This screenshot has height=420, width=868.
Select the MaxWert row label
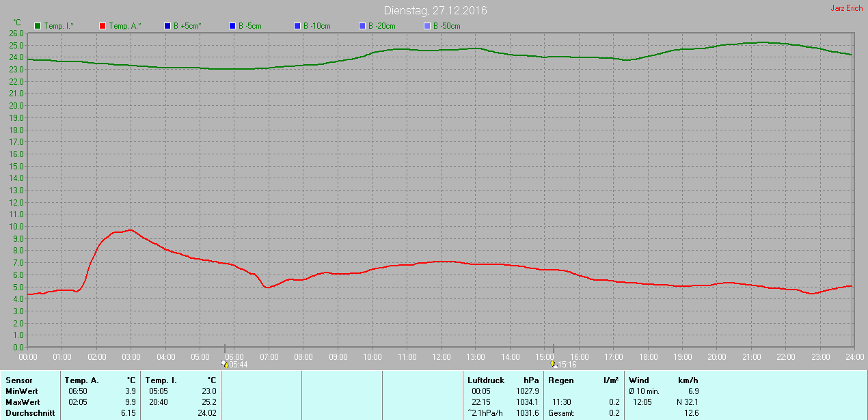[23, 402]
